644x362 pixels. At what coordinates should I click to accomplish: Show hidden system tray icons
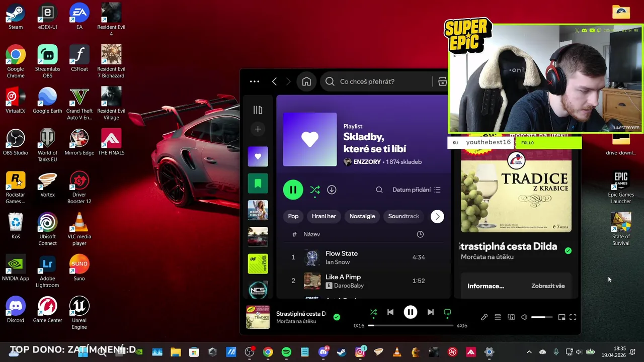click(529, 352)
